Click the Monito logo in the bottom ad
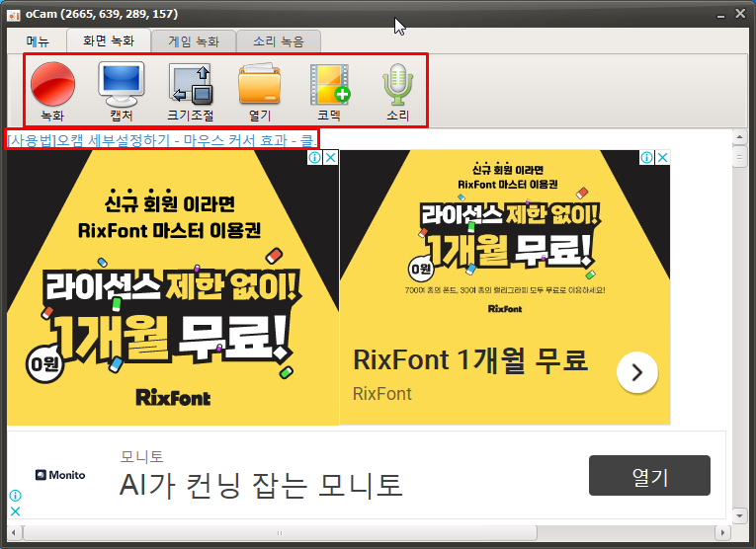This screenshot has height=549, width=756. point(60,475)
